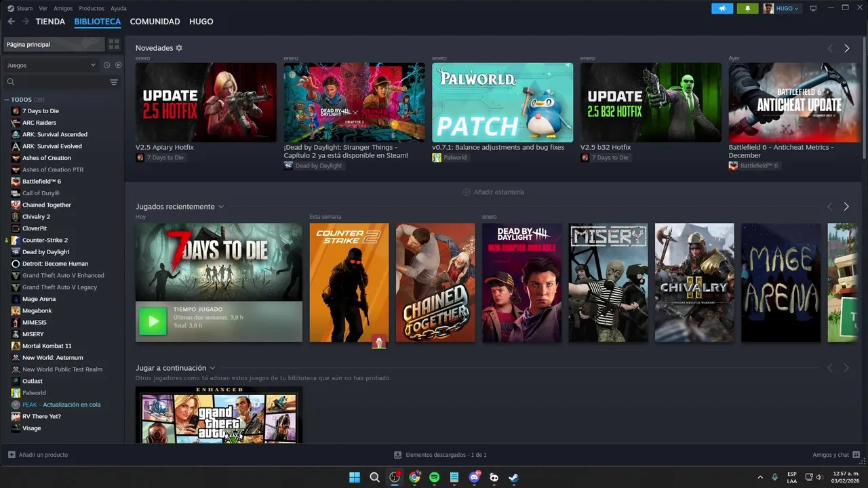Switch to the BIBLIOTECA tab
Viewport: 868px width, 488px height.
point(98,22)
